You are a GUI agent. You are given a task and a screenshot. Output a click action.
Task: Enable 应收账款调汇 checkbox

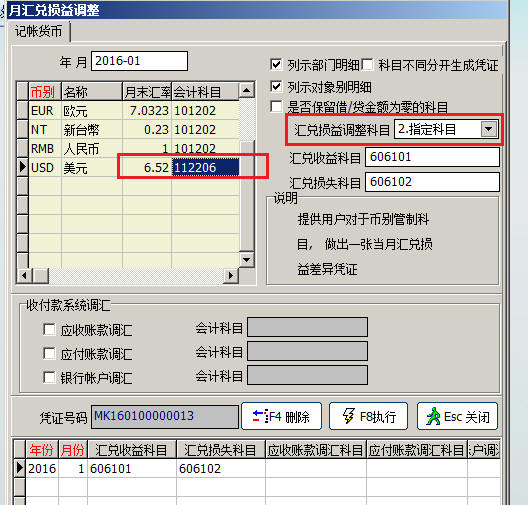click(49, 329)
